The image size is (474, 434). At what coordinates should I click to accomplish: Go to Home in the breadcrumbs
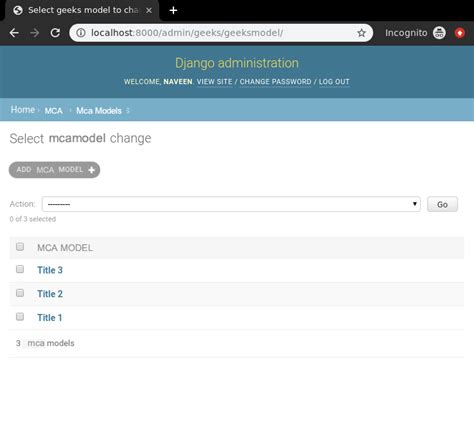pyautogui.click(x=23, y=110)
